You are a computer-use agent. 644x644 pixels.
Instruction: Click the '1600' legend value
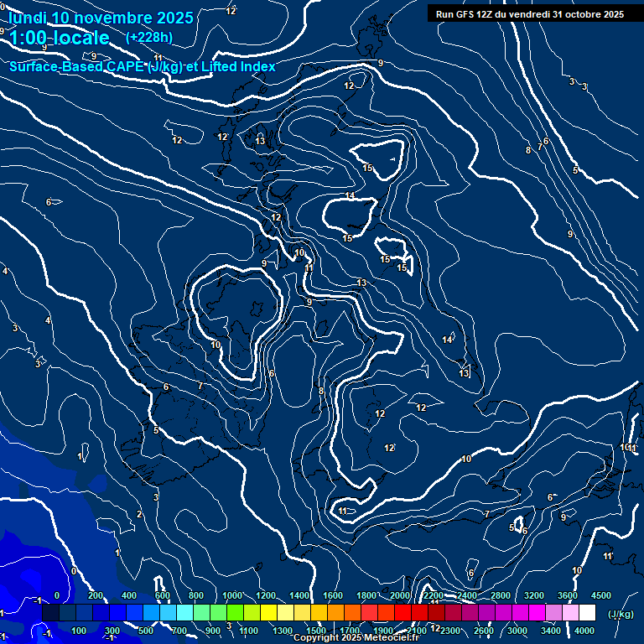pos(333,595)
